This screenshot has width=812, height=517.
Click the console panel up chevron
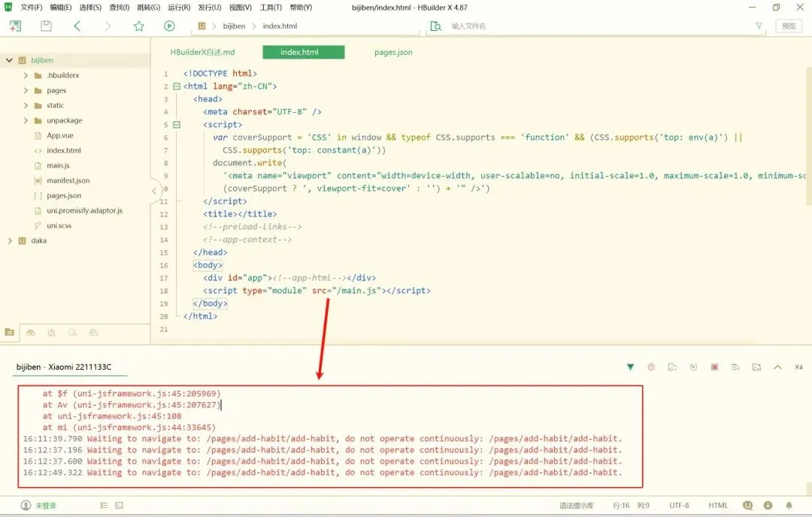click(778, 367)
